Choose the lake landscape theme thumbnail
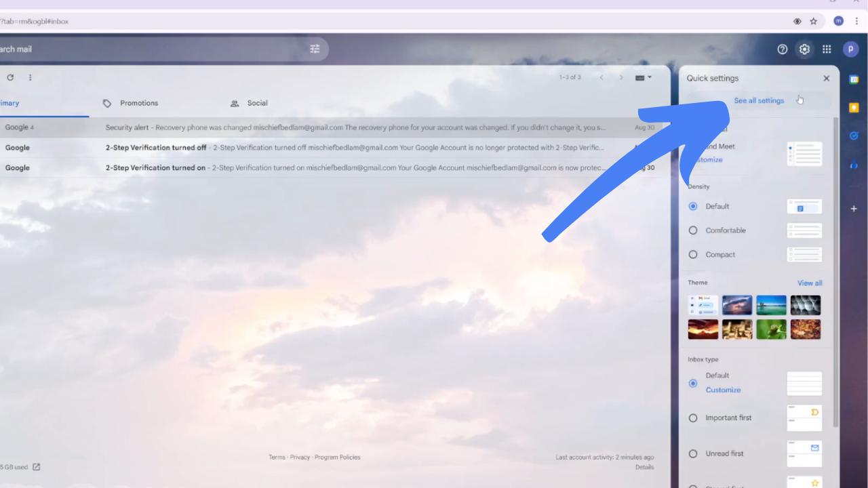Screen dimensions: 868x488 pyautogui.click(x=772, y=305)
